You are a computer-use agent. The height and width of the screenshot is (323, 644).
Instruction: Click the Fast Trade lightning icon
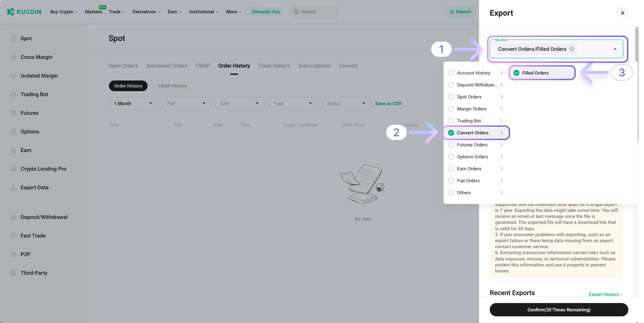13,236
